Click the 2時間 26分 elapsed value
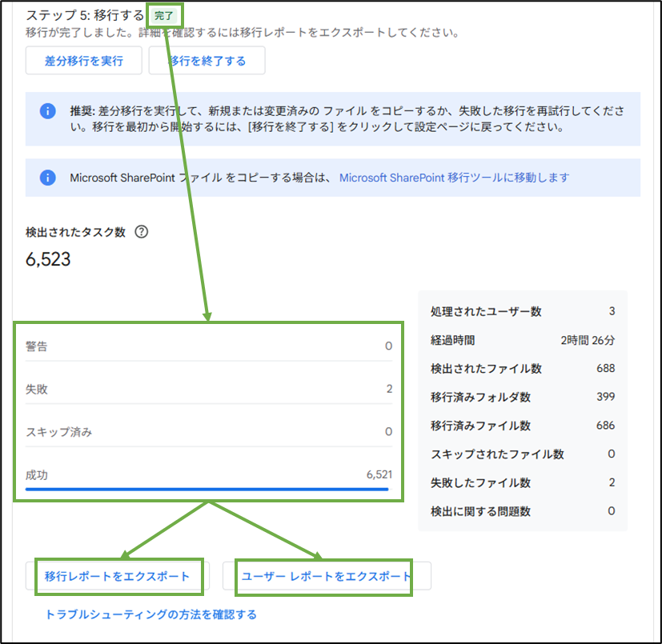The image size is (662, 644). tap(588, 340)
